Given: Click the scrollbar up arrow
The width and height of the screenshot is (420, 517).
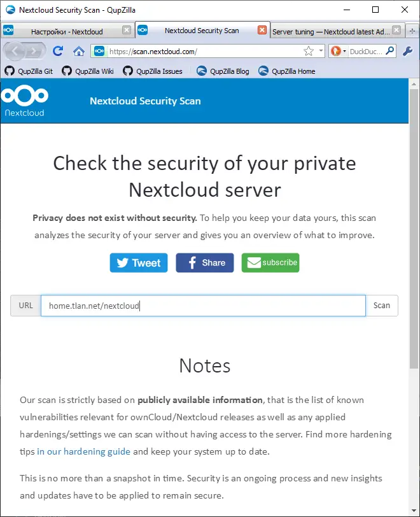Looking at the screenshot, I should [x=414, y=84].
